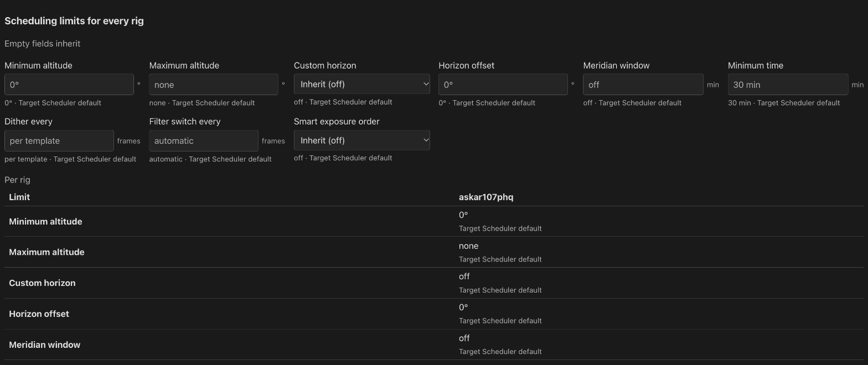This screenshot has width=868, height=365.
Task: Click 'Target Scheduler default' in Maximum altitude table row
Action: tap(500, 259)
